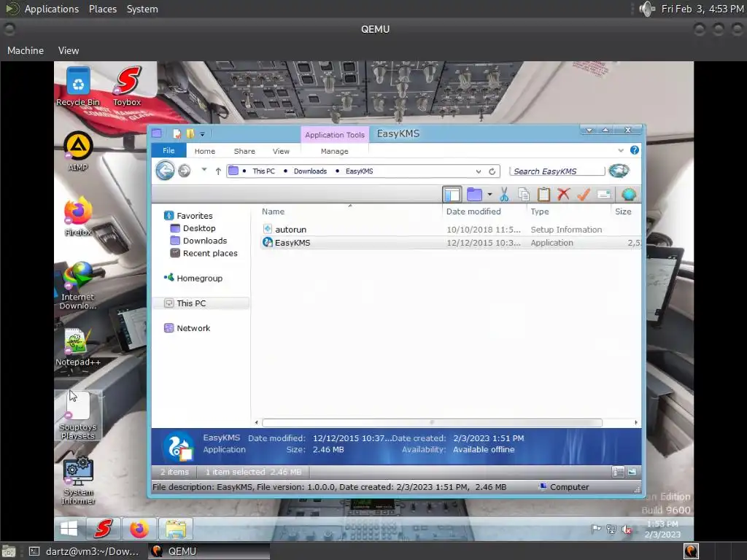This screenshot has height=560, width=747.
Task: Switch to large icons view via status bar
Action: (632, 472)
